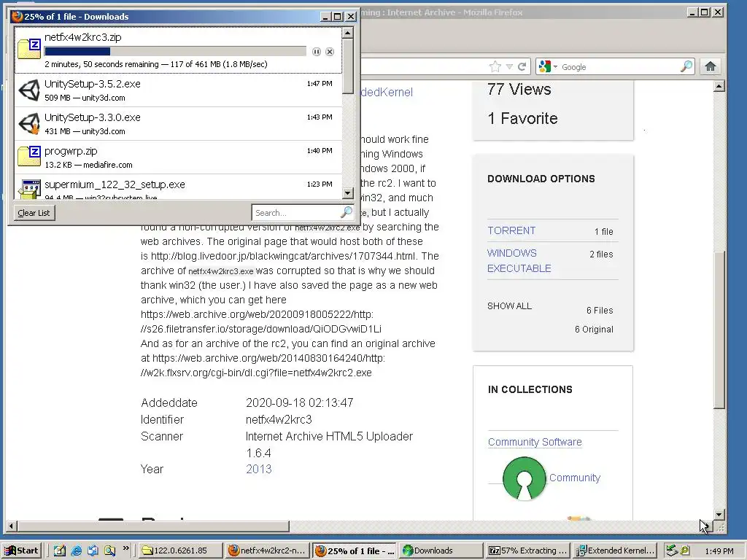Viewport: 747px width, 560px height.
Task: Click the Identifier value netfx4w2krc3
Action: tap(279, 419)
